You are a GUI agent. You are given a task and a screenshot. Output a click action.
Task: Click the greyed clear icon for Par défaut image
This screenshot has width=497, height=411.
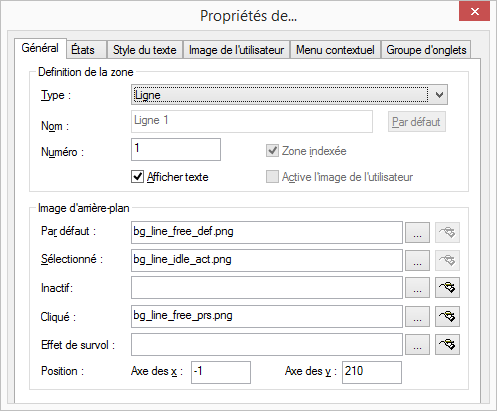click(447, 232)
